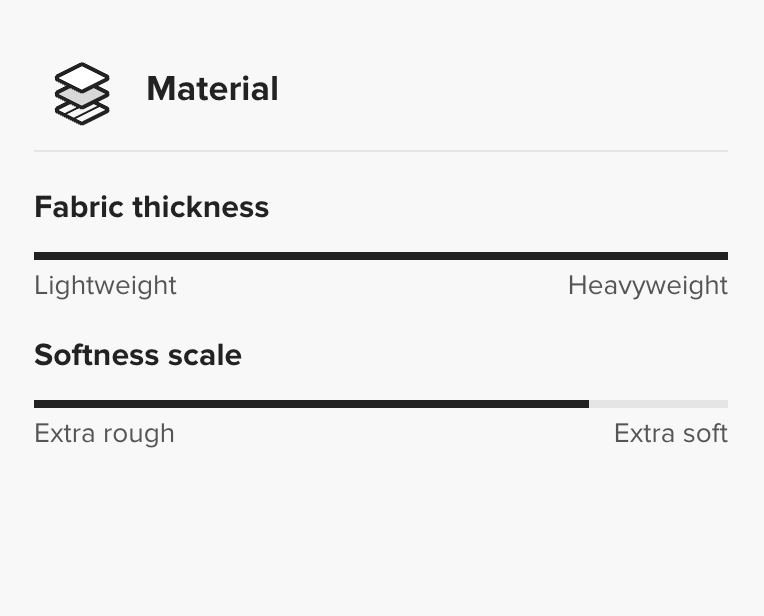This screenshot has width=764, height=616.
Task: Click the Extra rough label
Action: coord(104,434)
